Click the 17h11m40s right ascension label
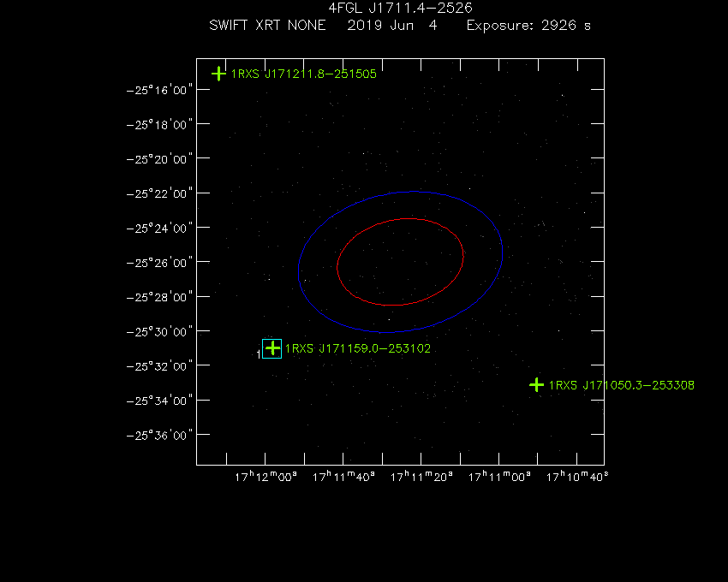The height and width of the screenshot is (582, 728). click(343, 477)
